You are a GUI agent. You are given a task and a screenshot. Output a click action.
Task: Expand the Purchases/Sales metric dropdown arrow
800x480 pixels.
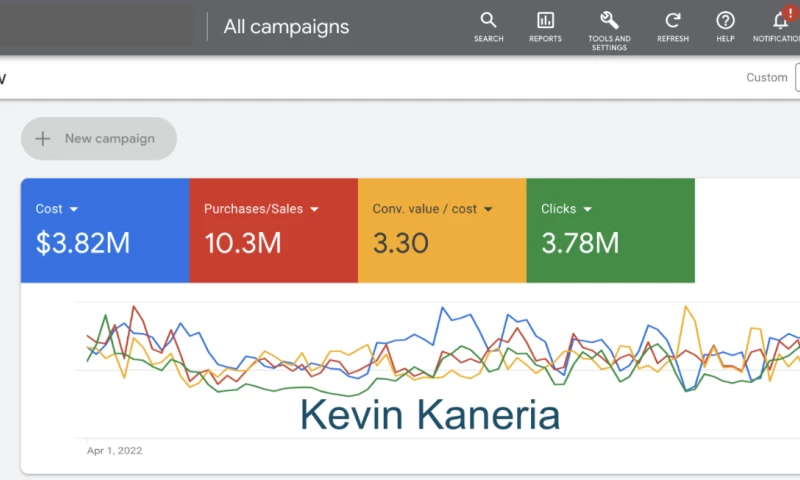click(x=314, y=210)
